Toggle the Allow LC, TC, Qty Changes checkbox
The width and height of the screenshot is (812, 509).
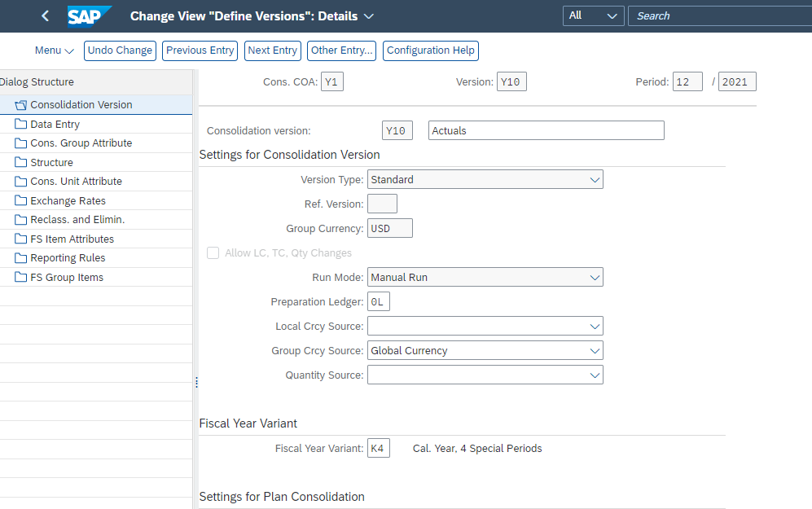tap(213, 252)
